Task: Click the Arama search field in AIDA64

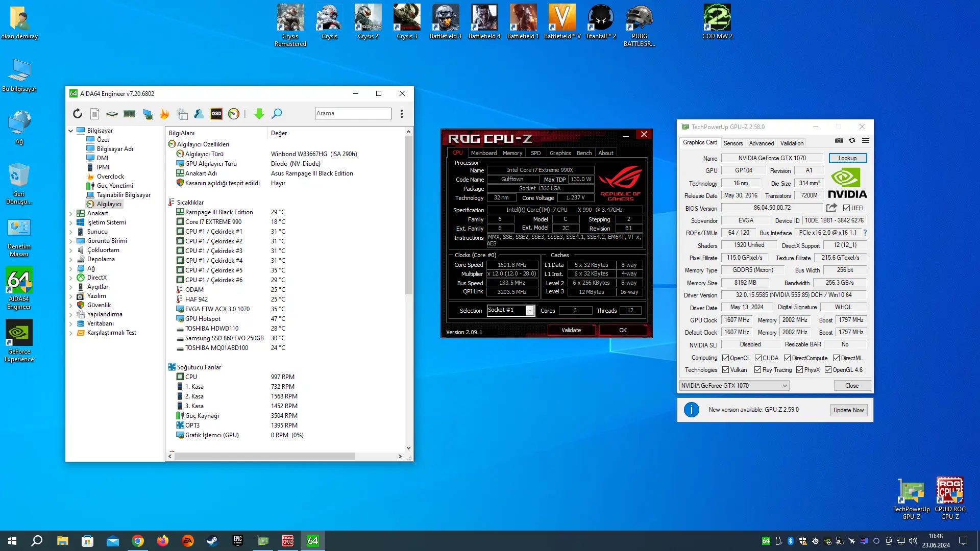Action: (x=353, y=113)
